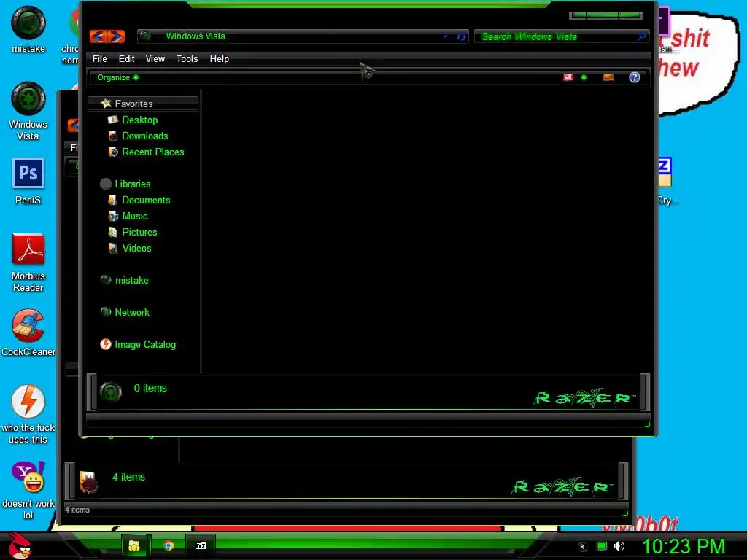Collapse the Favorites group
747x560 pixels.
pos(142,104)
